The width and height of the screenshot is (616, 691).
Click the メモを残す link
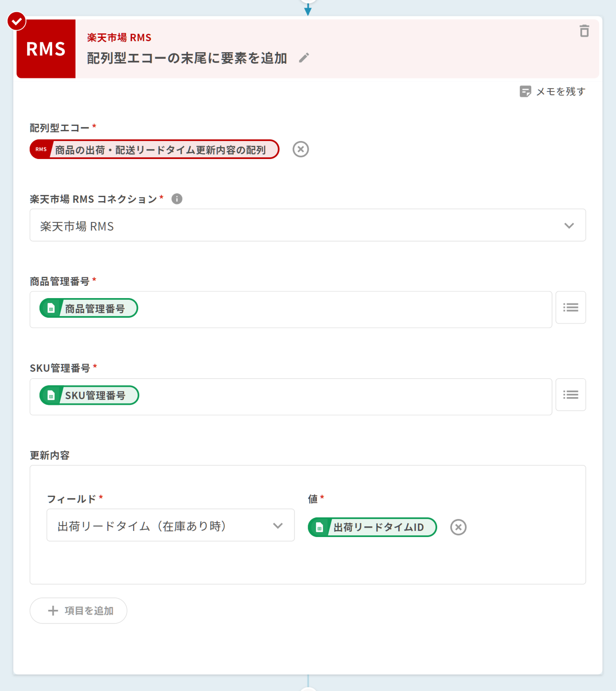coord(560,91)
